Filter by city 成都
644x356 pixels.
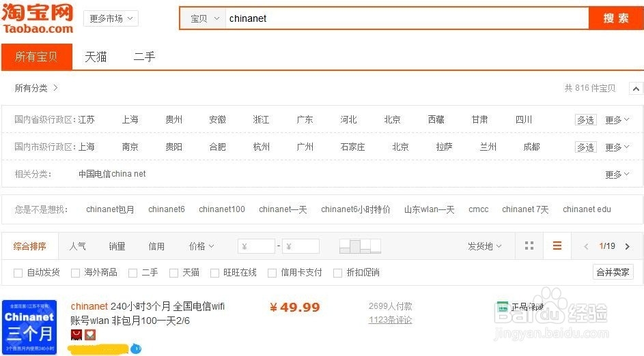tap(531, 147)
